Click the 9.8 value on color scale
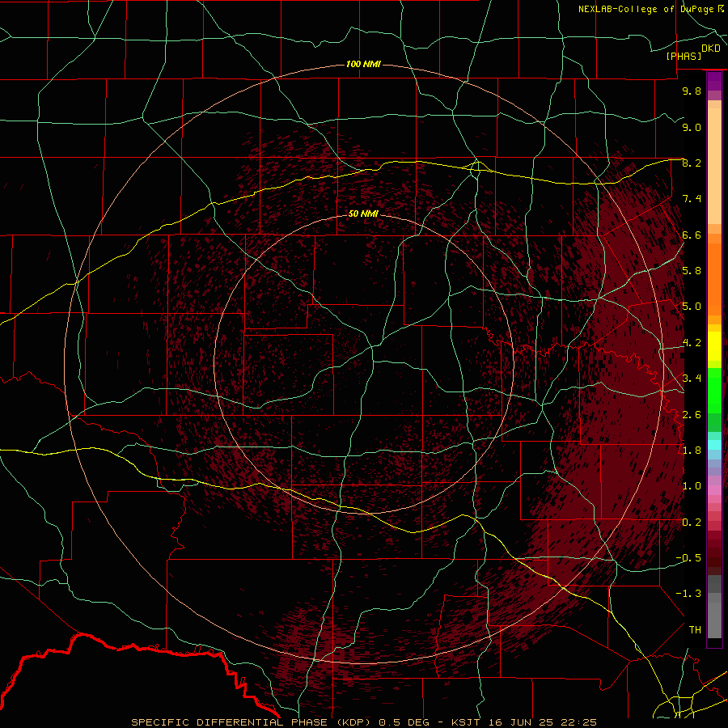728x728 pixels. [692, 91]
